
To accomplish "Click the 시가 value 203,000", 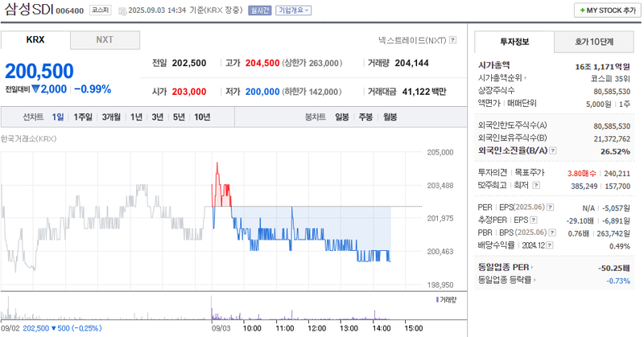I will [189, 92].
